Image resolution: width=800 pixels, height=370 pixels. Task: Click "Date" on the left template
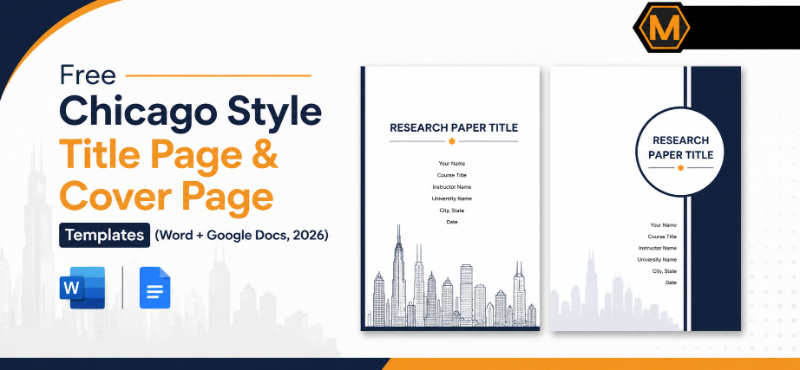[x=452, y=222]
